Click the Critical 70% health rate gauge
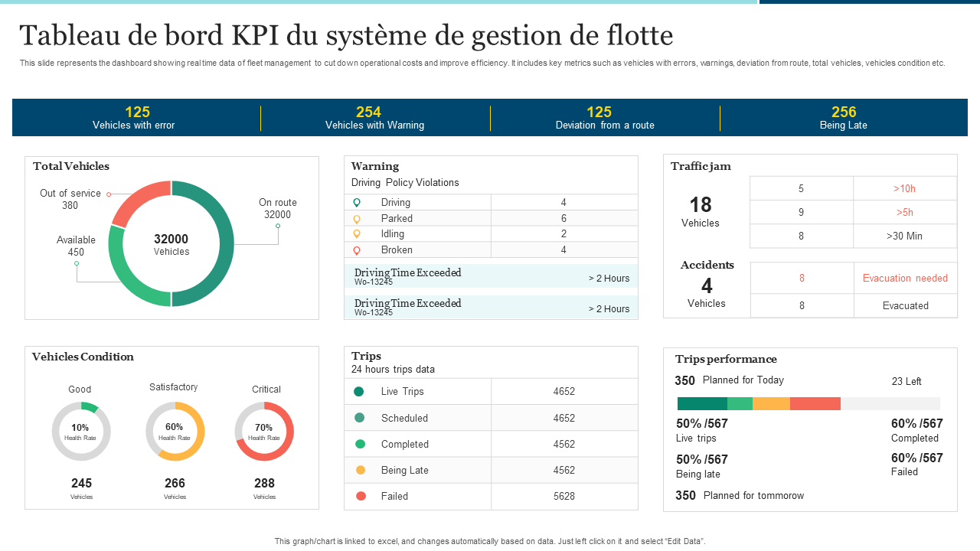This screenshot has height=551, width=980. point(264,432)
